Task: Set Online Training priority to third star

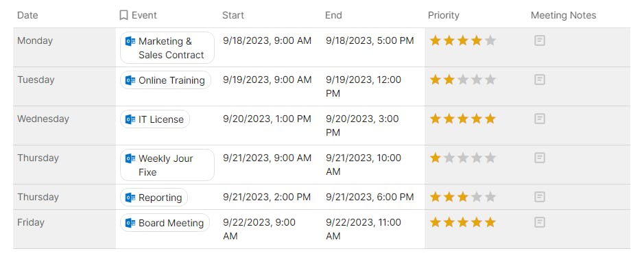Action: 463,80
